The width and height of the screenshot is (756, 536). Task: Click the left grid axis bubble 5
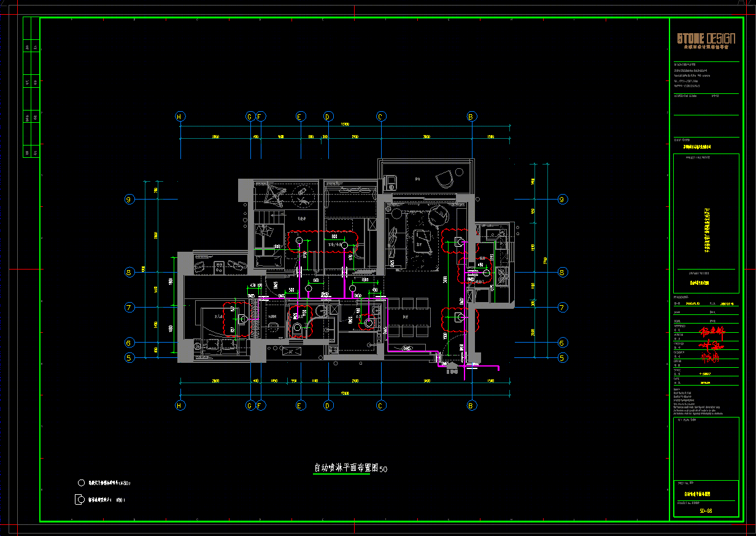pyautogui.click(x=129, y=358)
